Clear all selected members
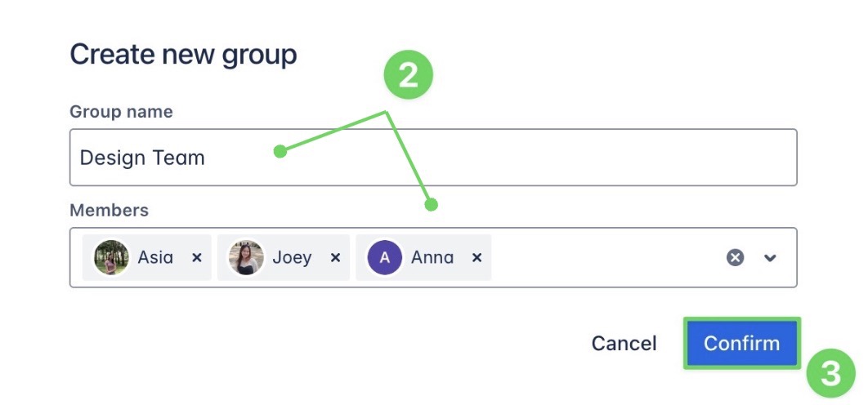This screenshot has width=868, height=405. click(x=736, y=258)
